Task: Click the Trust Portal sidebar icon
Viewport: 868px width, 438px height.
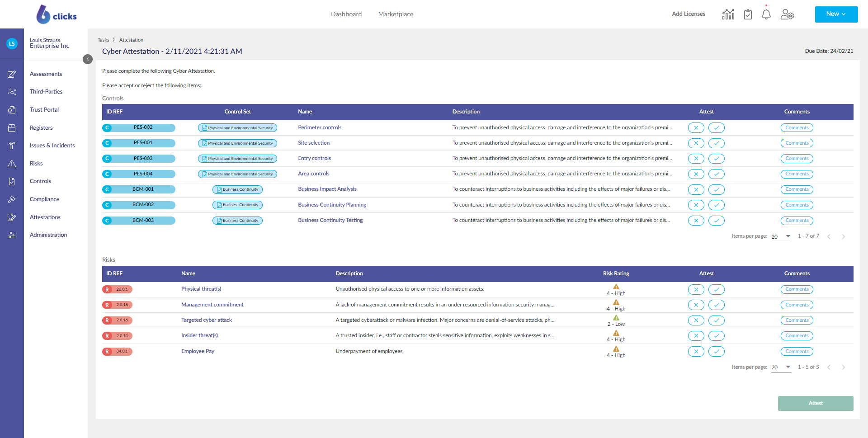Action: click(12, 110)
